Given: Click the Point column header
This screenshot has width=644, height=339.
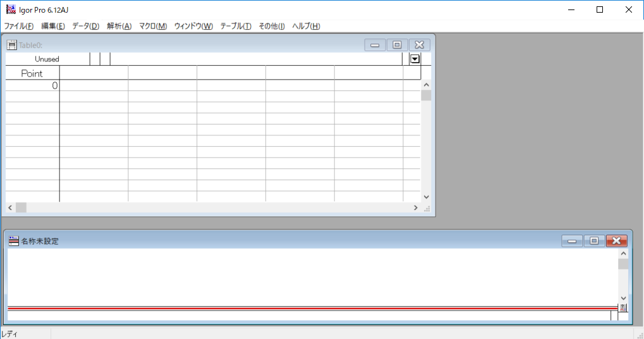Looking at the screenshot, I should [x=32, y=73].
